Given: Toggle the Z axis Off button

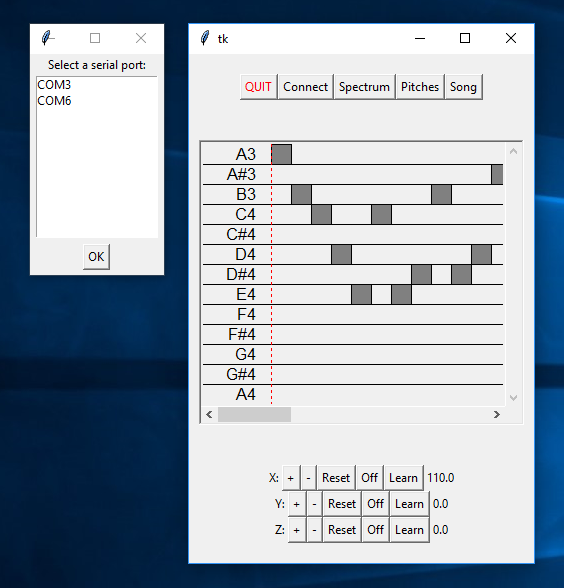Looking at the screenshot, I should (x=375, y=530).
